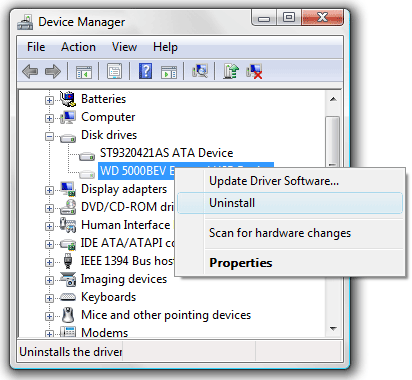Viewport: 412px width, 380px height.
Task: Toggle the action pane toolbar icon
Action: click(x=169, y=72)
